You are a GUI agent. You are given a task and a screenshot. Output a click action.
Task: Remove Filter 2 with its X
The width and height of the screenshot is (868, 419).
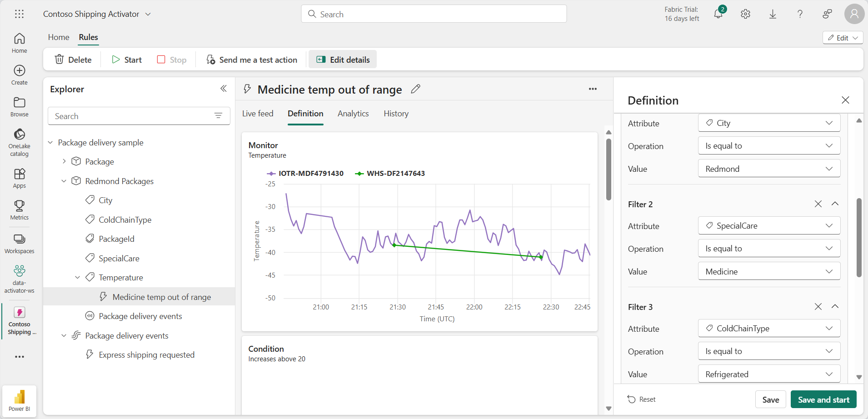coord(818,204)
